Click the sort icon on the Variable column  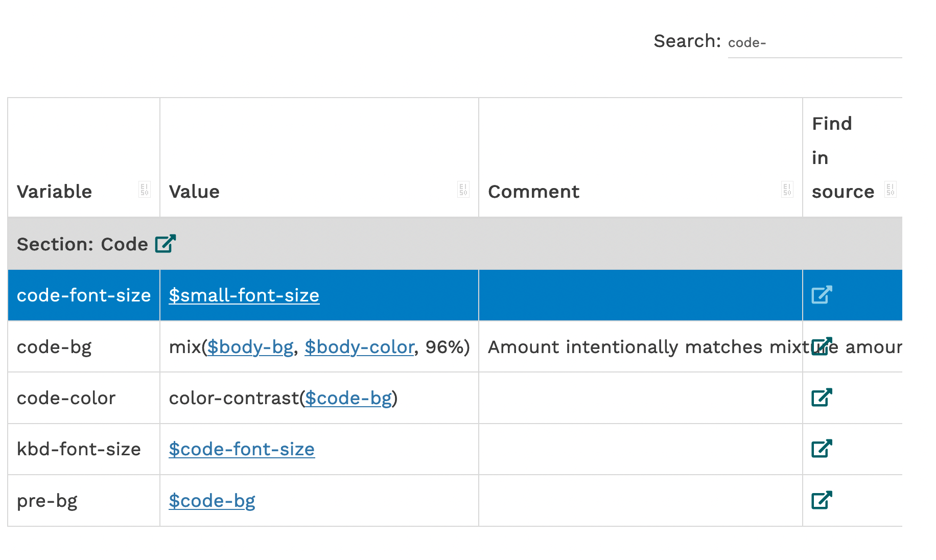click(x=145, y=189)
